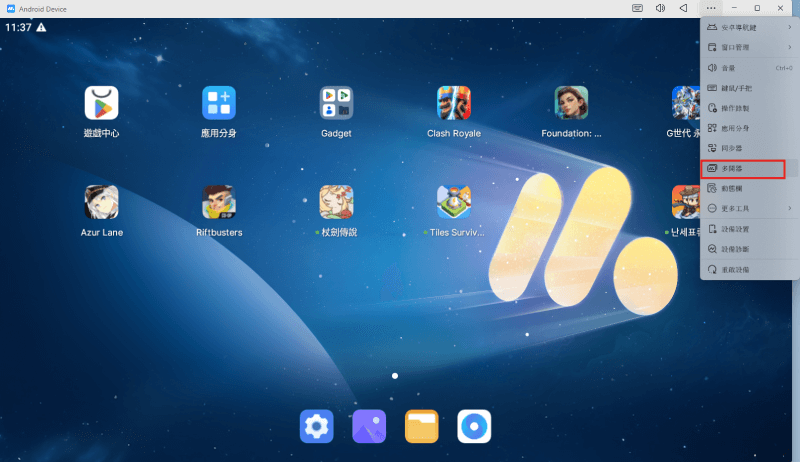This screenshot has height=462, width=800.
Task: Open Tiles Survive game icon
Action: pos(454,202)
